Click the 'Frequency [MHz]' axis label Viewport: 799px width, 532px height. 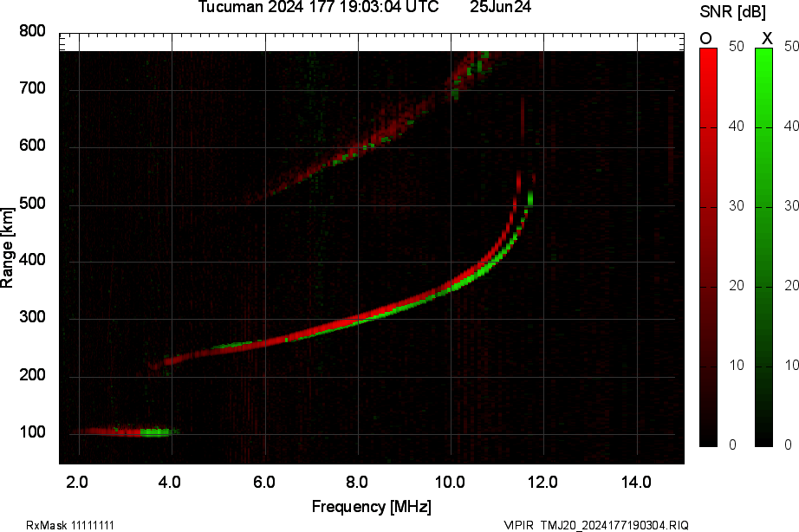pos(372,507)
